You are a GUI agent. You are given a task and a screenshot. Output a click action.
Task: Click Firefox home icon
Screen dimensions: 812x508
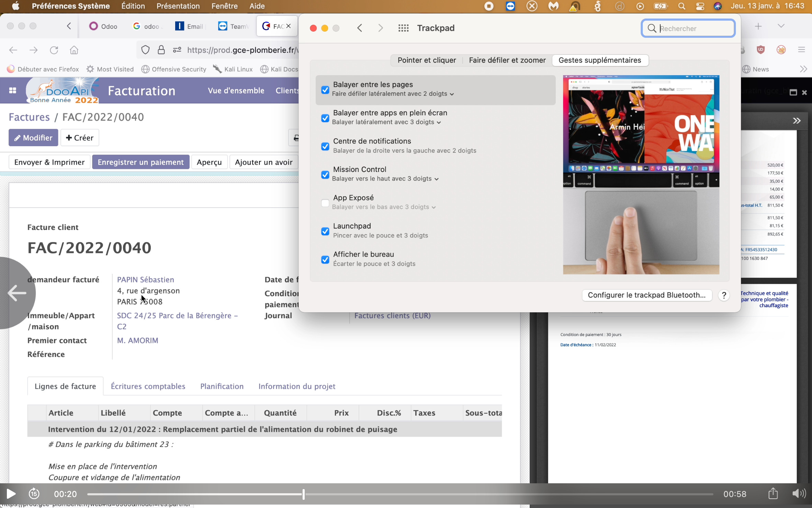tap(74, 50)
